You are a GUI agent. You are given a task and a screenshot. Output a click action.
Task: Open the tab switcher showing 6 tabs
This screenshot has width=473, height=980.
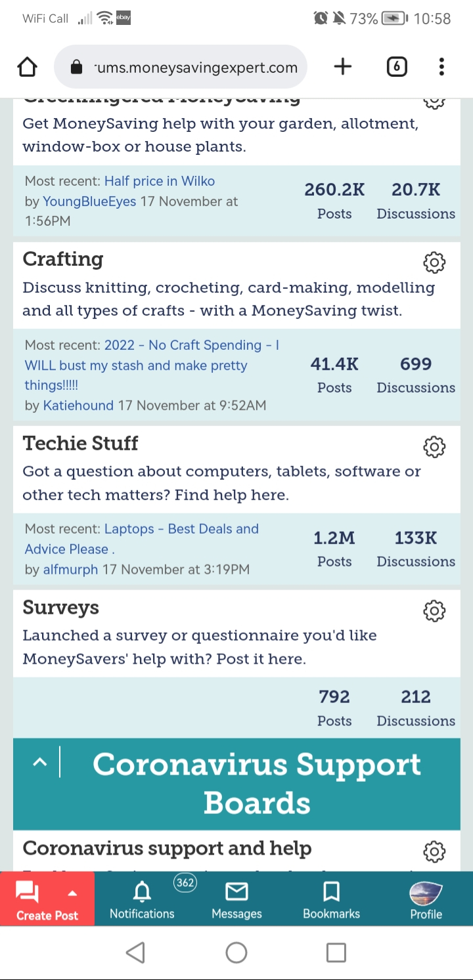pyautogui.click(x=397, y=66)
